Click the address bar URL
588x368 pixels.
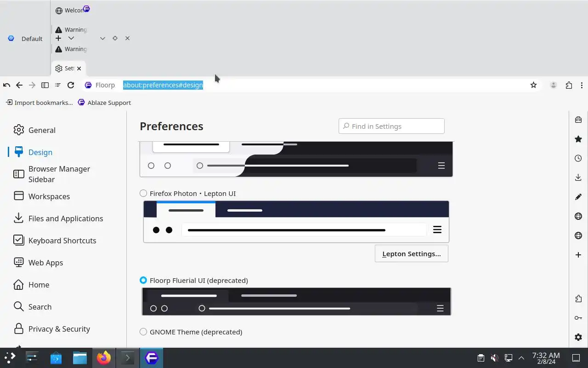pyautogui.click(x=163, y=85)
